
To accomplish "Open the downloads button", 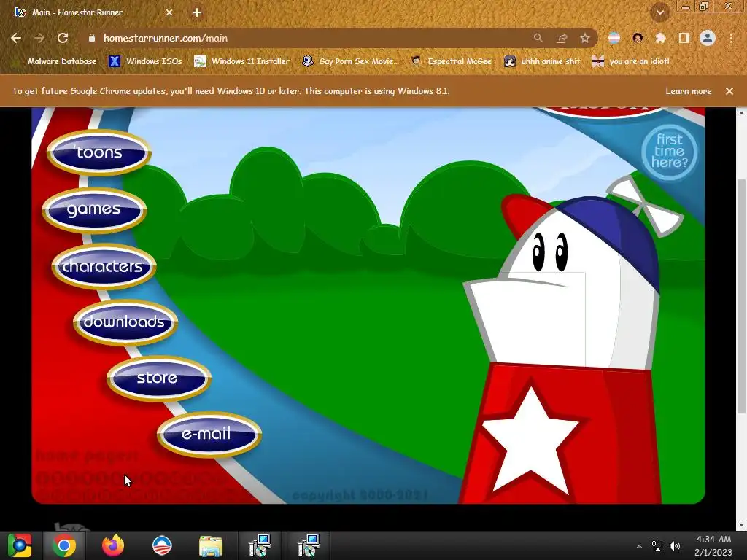I will point(125,322).
